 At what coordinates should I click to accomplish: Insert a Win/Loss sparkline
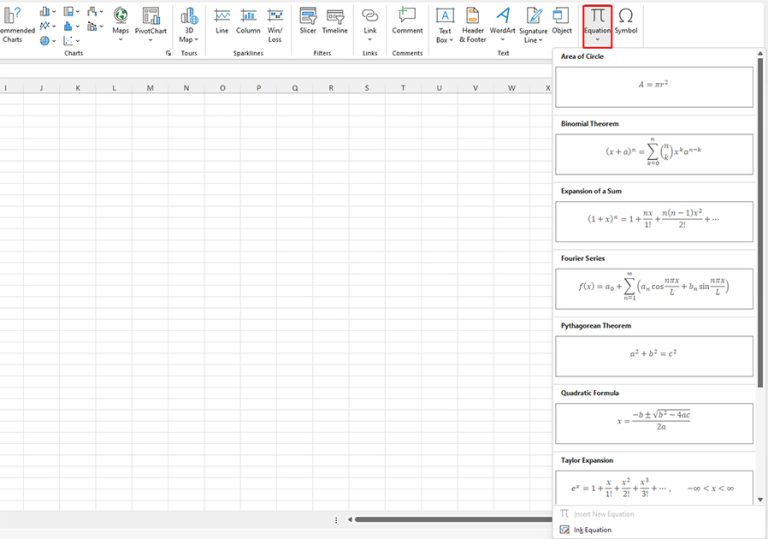click(x=275, y=24)
